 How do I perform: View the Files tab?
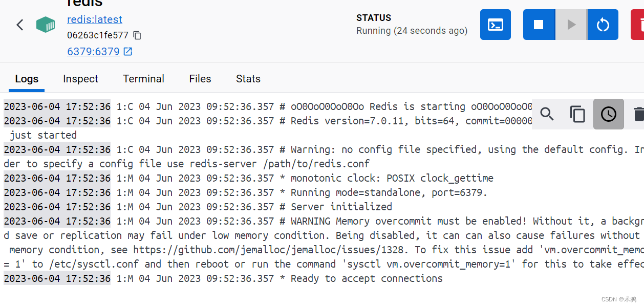click(200, 79)
